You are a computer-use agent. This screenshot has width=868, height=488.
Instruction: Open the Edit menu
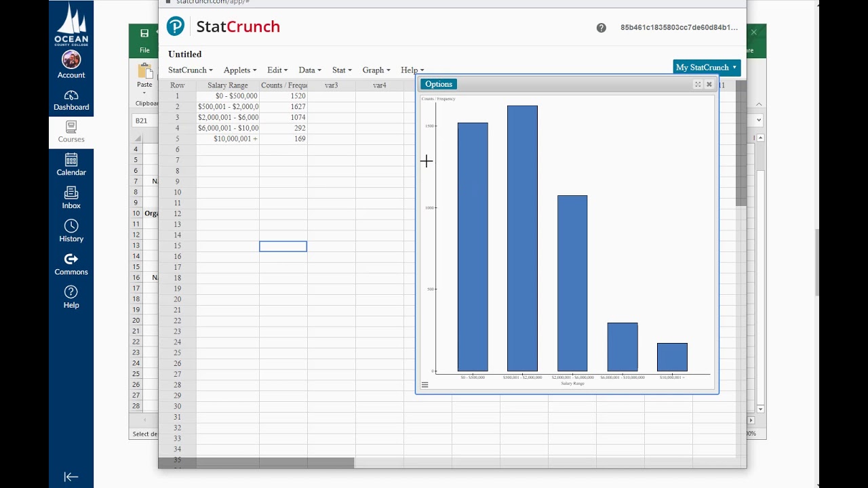coord(277,70)
